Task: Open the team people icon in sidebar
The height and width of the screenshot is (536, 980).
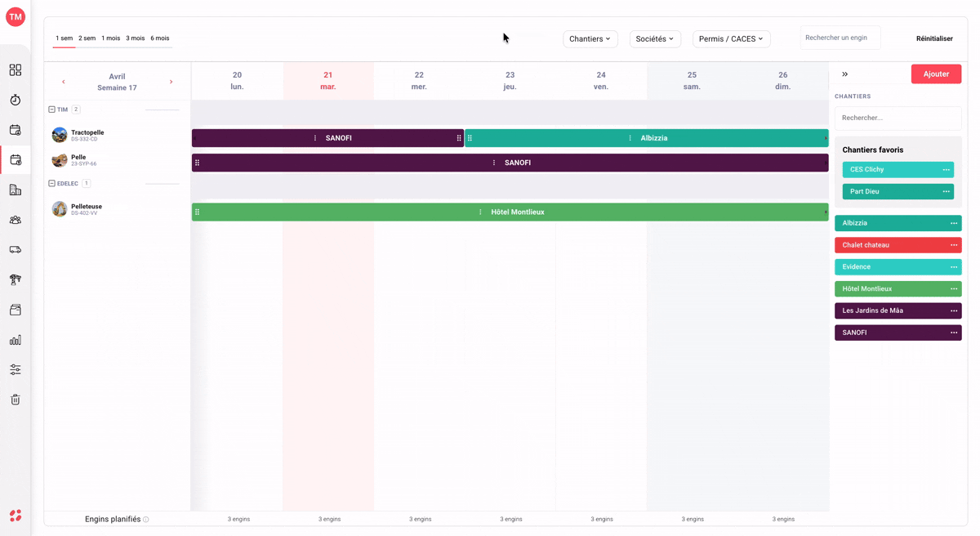Action: [16, 220]
